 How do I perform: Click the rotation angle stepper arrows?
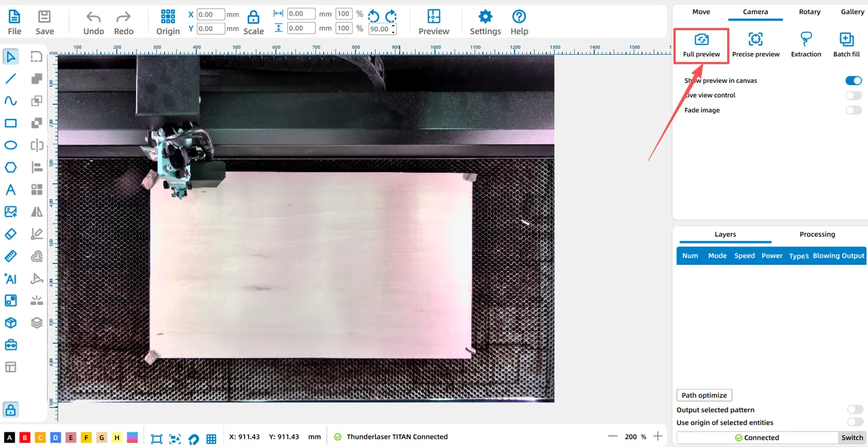[x=393, y=29]
